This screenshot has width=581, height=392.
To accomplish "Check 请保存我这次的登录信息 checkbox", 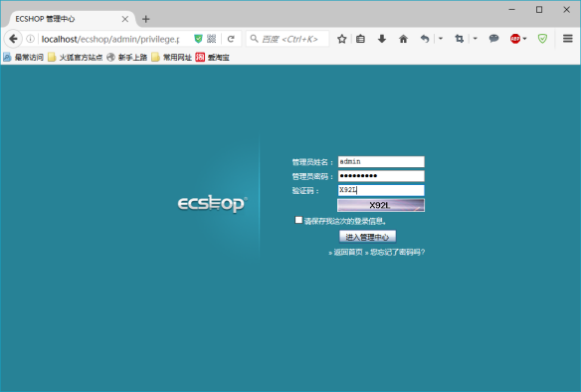I will (298, 220).
